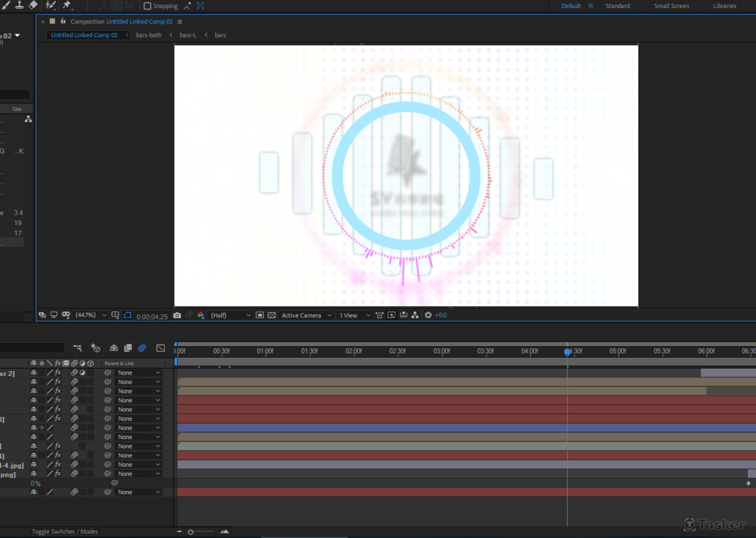Navigate to bars-both composition breadcrumb
Image resolution: width=756 pixels, height=538 pixels.
pyautogui.click(x=149, y=35)
